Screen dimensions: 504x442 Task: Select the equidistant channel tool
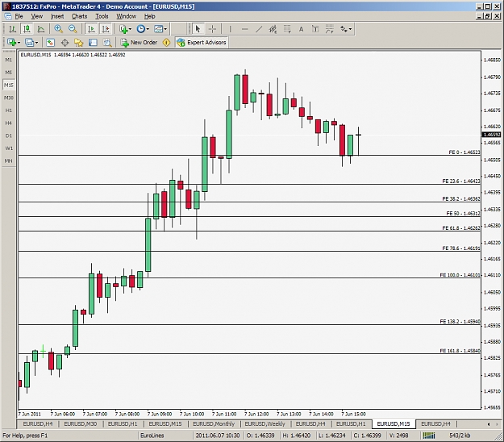click(x=273, y=29)
